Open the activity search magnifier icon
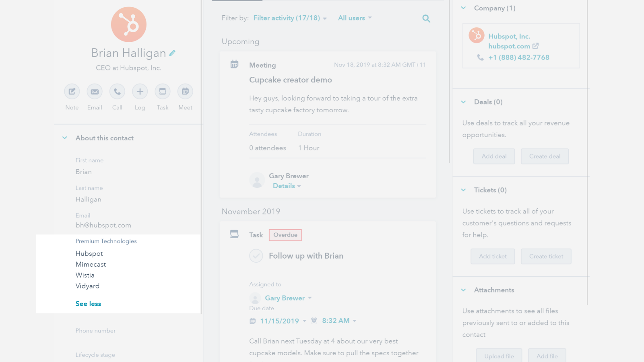The height and width of the screenshot is (362, 644). coord(426,19)
